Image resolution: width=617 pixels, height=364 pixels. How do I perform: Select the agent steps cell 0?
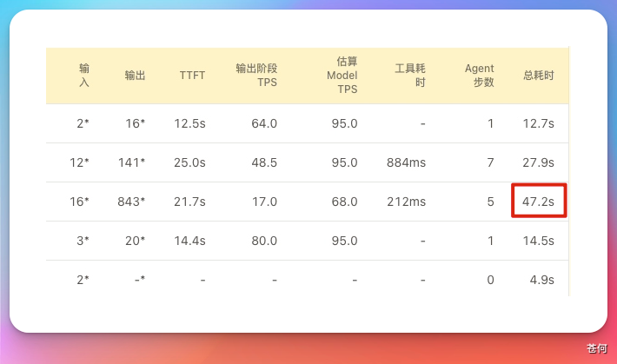pos(490,280)
